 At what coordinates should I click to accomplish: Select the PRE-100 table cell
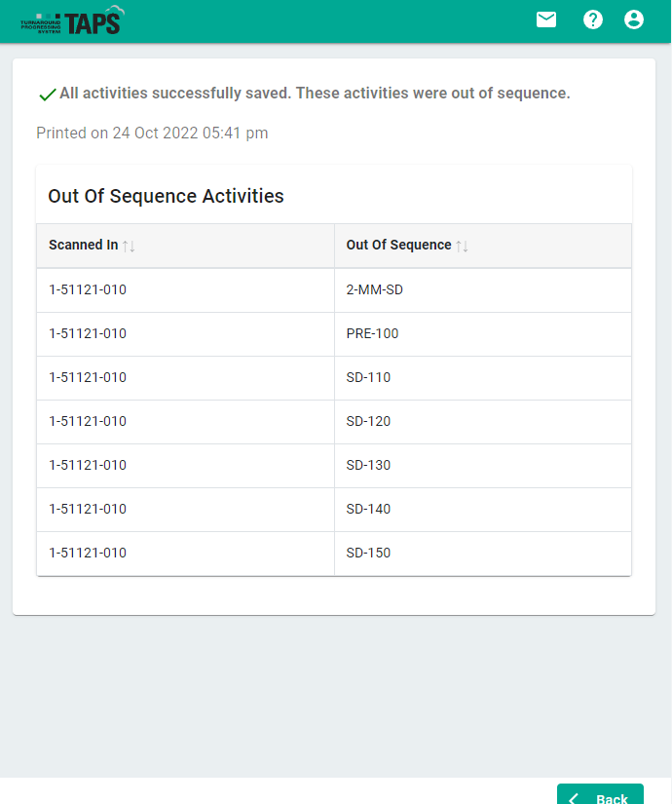click(x=372, y=333)
